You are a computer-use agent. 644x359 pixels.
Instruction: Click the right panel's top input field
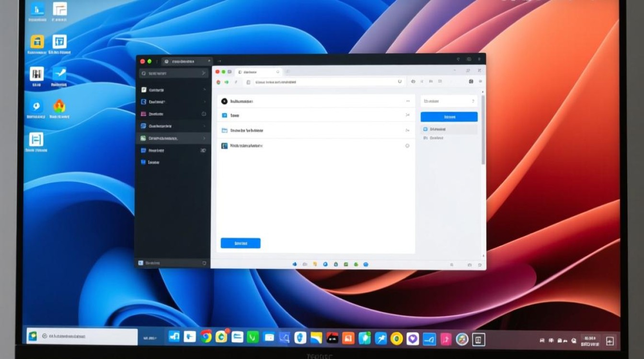449,101
